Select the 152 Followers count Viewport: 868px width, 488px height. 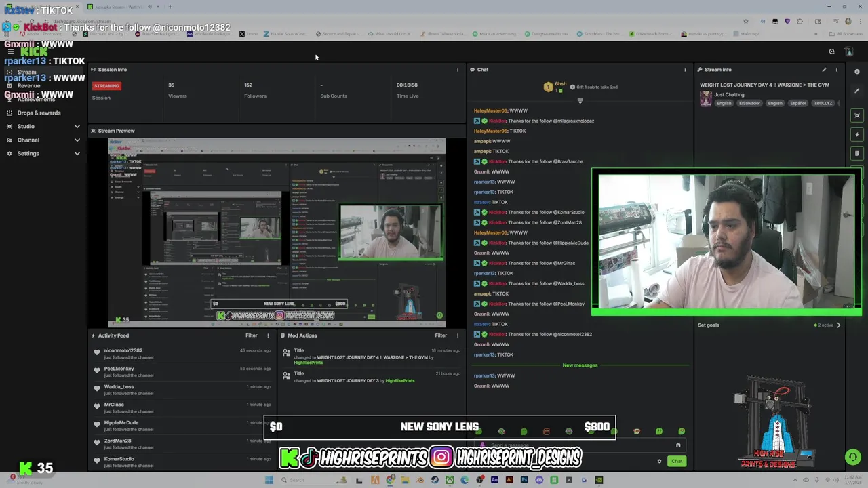pyautogui.click(x=248, y=85)
